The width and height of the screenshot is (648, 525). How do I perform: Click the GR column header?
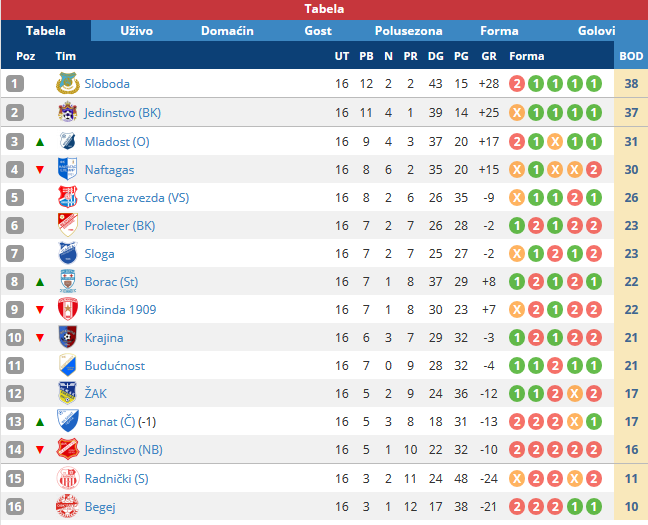click(489, 56)
